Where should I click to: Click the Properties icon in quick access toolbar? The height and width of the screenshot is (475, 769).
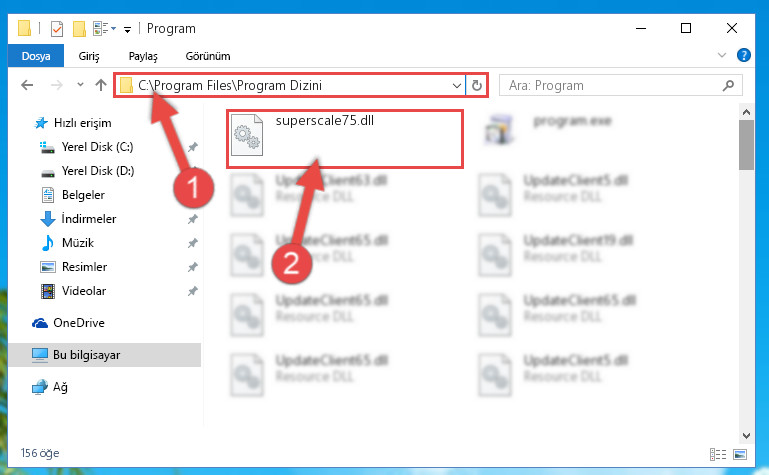(57, 29)
